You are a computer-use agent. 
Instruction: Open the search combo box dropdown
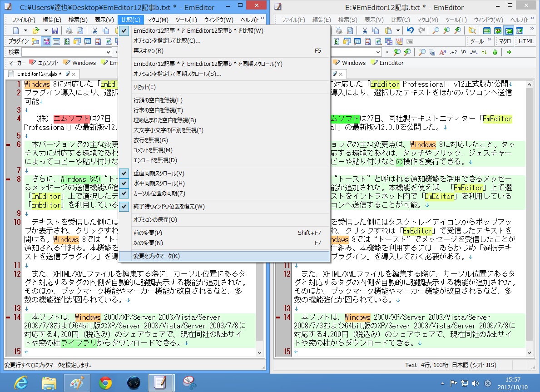[x=108, y=52]
